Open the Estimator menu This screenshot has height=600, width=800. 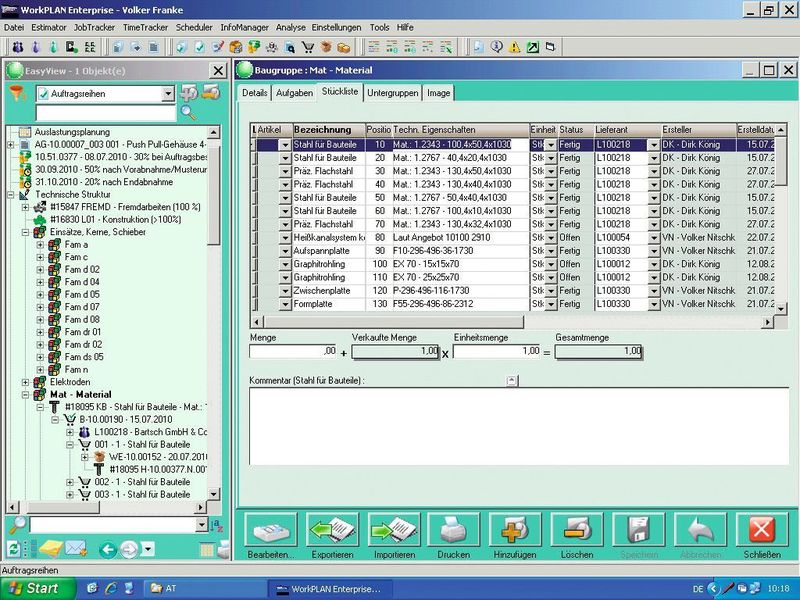click(x=48, y=28)
